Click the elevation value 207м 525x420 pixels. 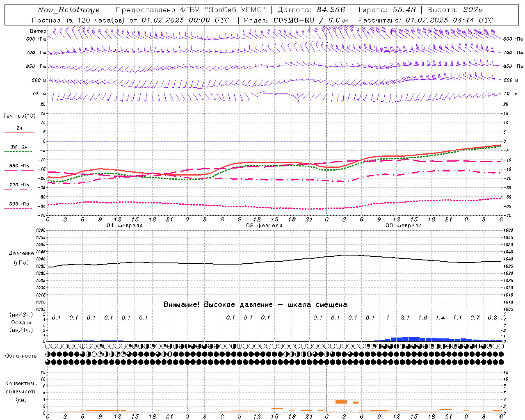pyautogui.click(x=473, y=10)
